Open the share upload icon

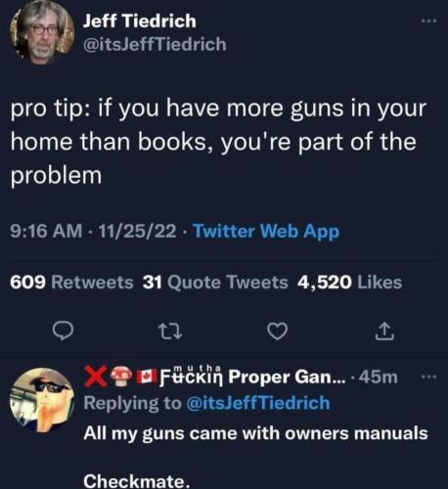pyautogui.click(x=384, y=332)
